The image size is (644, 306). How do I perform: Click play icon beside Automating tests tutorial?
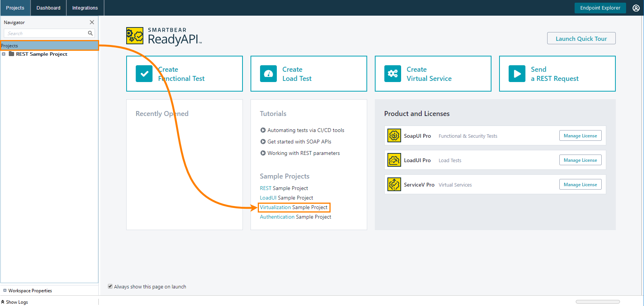(x=263, y=130)
